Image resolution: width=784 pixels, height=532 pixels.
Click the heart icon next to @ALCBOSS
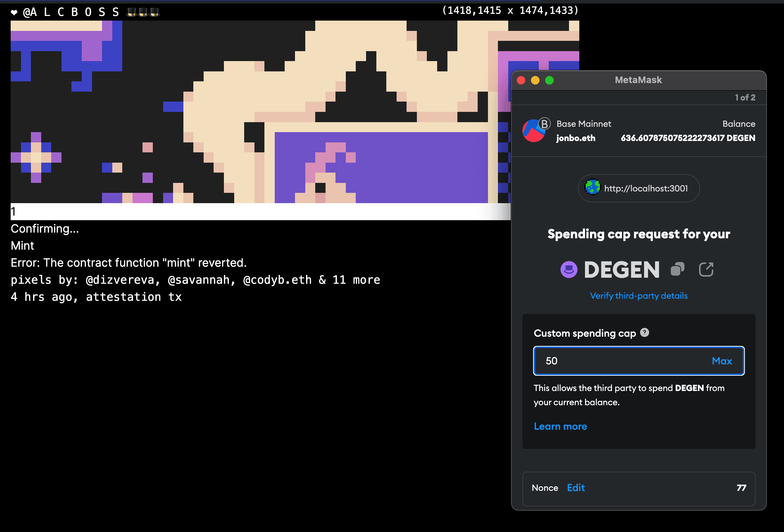tap(14, 12)
